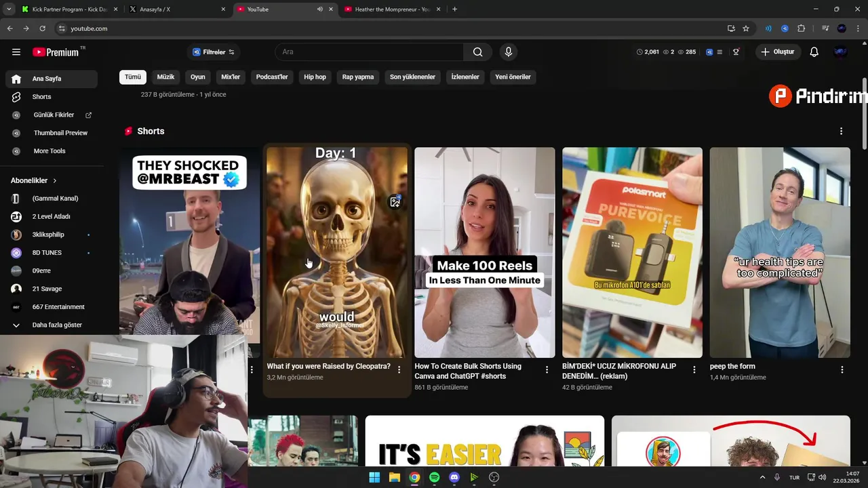Open Chrome media controls icon

tap(825, 28)
